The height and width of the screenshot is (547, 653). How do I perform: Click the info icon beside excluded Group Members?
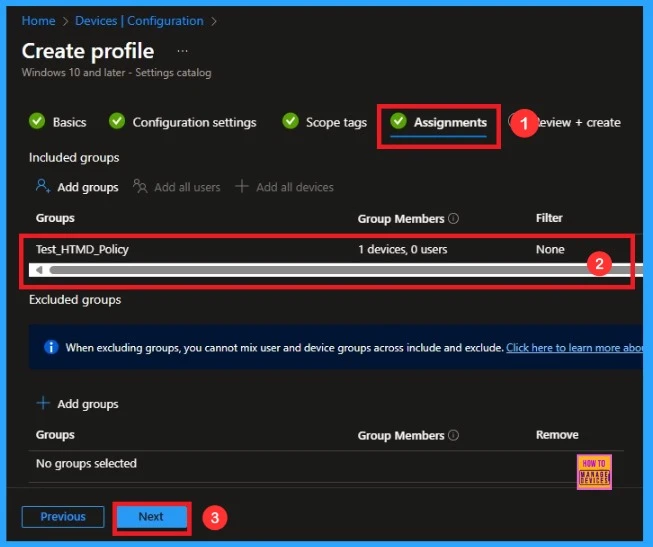(x=453, y=436)
